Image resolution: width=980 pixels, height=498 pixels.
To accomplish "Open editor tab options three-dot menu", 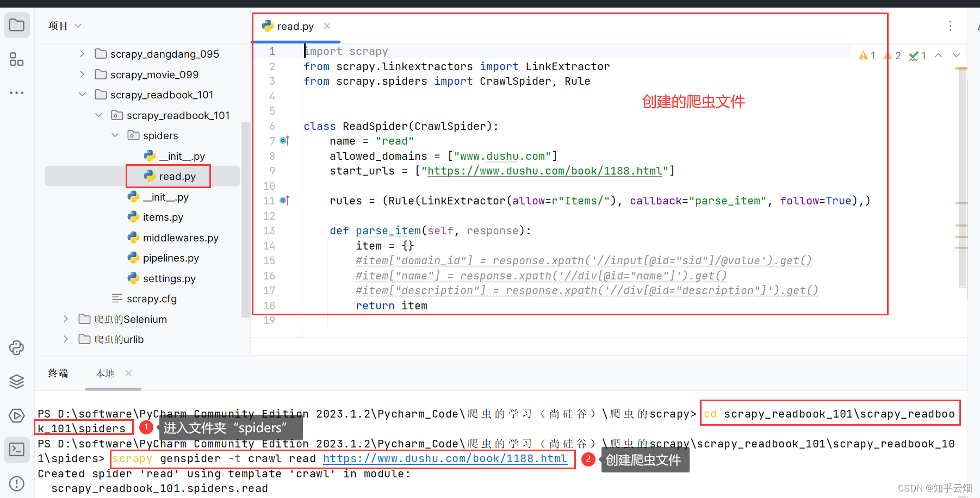I will (950, 26).
